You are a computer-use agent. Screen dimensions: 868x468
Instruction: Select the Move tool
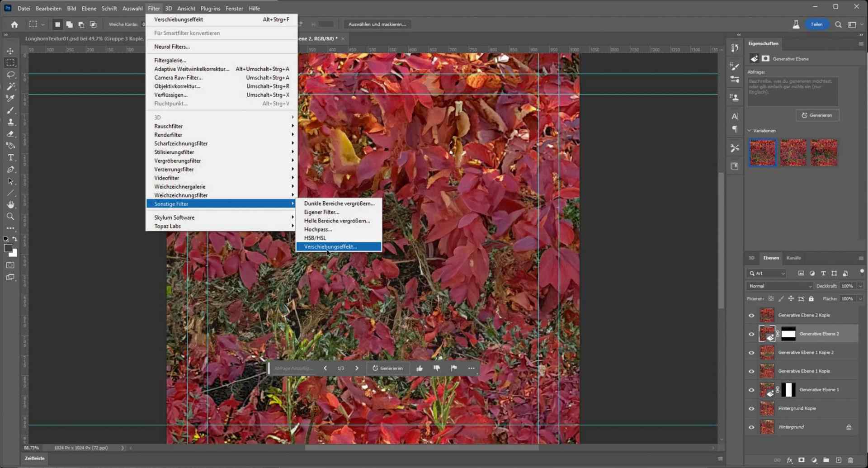[x=10, y=51]
